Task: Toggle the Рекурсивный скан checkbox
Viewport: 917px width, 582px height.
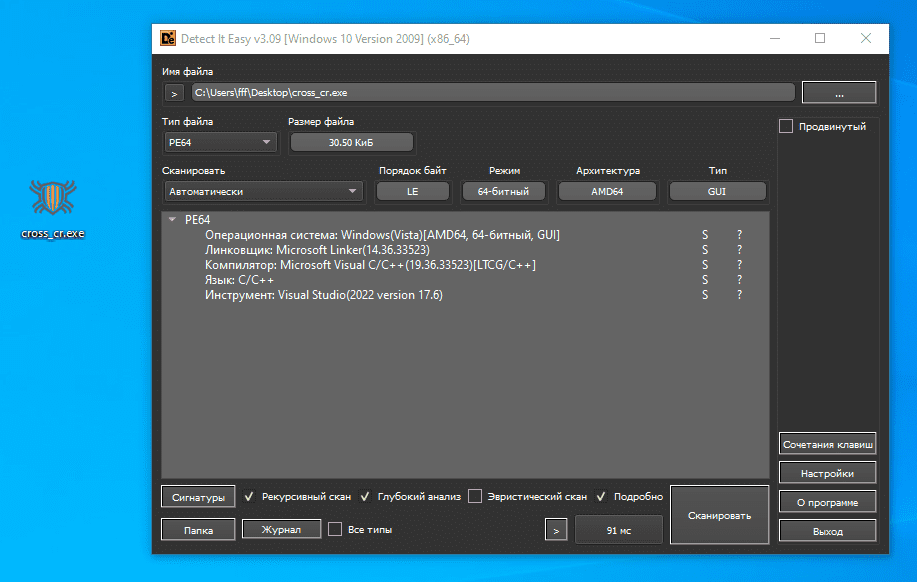Action: tap(250, 496)
